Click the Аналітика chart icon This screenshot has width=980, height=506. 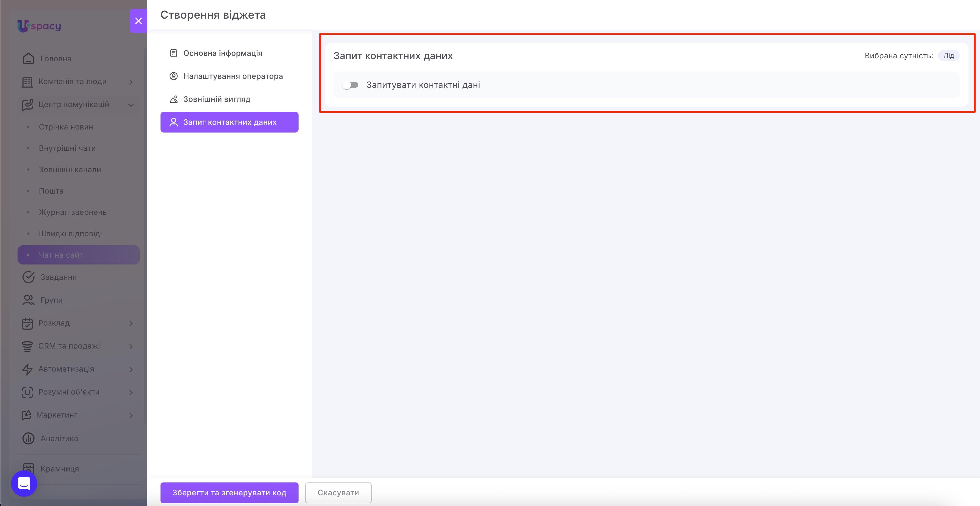(28, 438)
